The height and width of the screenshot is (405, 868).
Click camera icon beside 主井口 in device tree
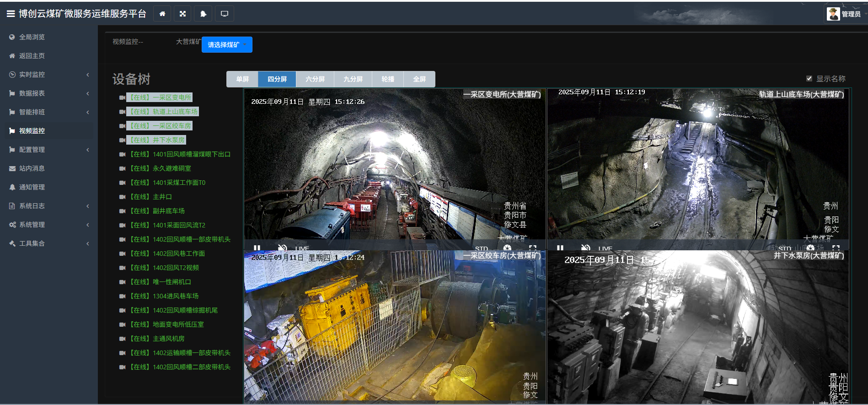[122, 197]
